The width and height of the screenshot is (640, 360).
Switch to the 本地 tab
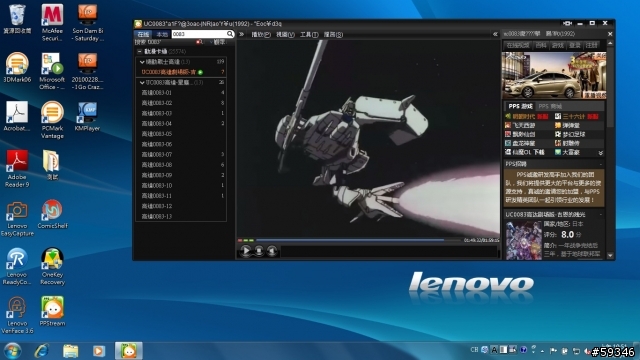(x=162, y=34)
